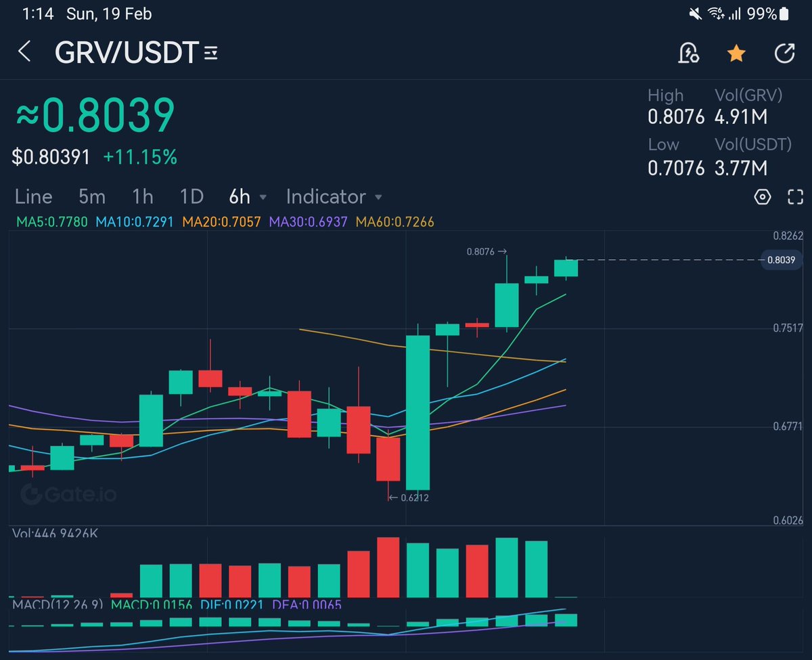Tap the 0.6771 axis price label
812x660 pixels.
coord(788,426)
